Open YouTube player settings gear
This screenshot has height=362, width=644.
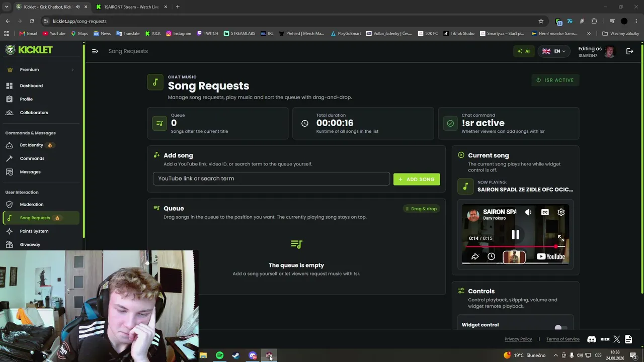tap(561, 212)
